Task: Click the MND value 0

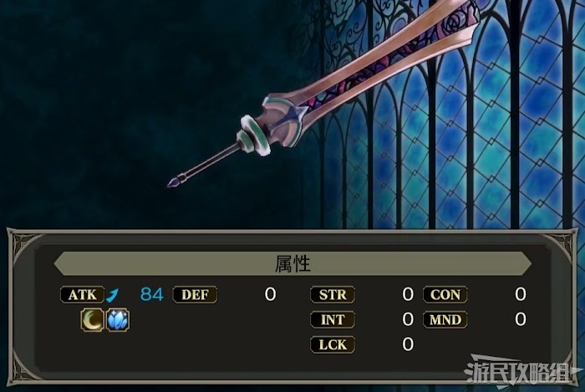Action: tap(521, 319)
